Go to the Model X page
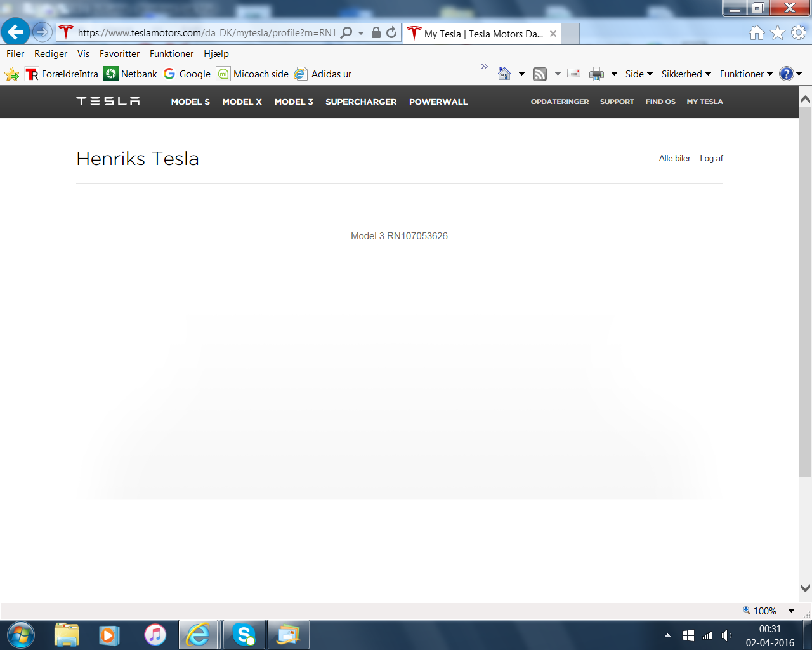 pos(242,102)
